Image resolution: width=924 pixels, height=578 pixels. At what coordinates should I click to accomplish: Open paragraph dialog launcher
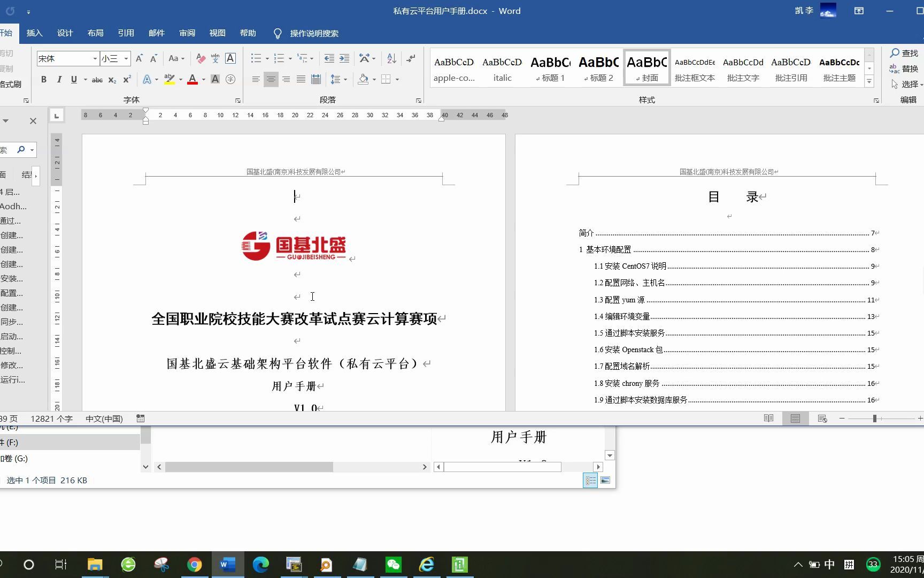tap(419, 100)
